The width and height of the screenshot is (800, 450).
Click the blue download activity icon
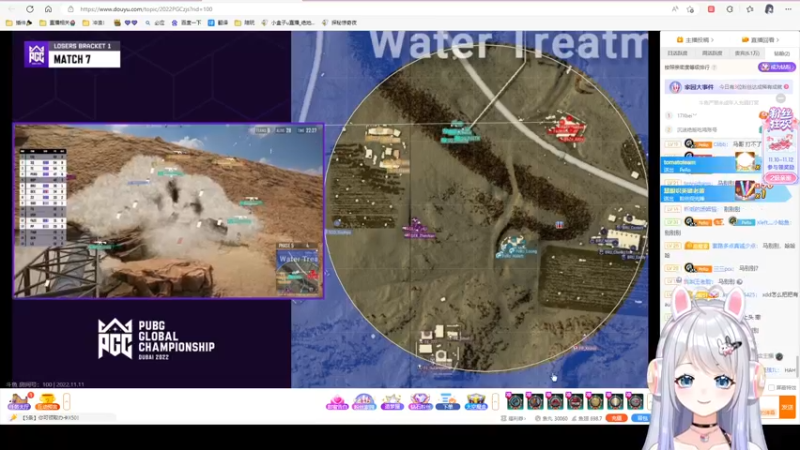[447, 402]
